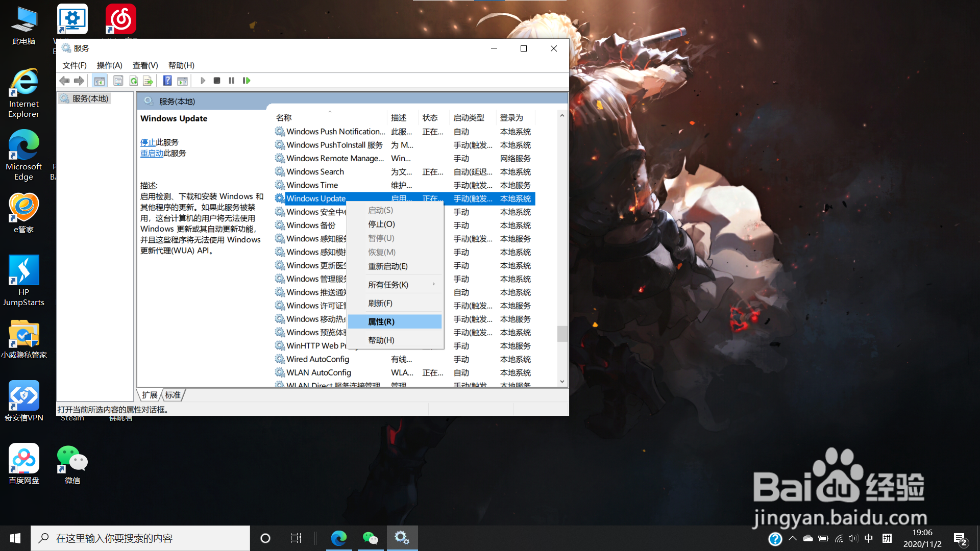Open properties using the properties toolbar icon

pyautogui.click(x=118, y=80)
